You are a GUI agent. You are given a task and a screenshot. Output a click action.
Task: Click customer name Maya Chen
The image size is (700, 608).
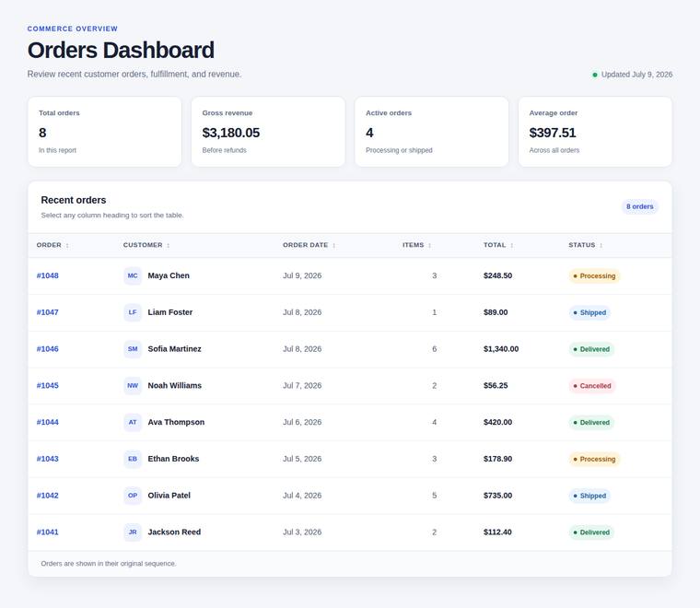(169, 275)
